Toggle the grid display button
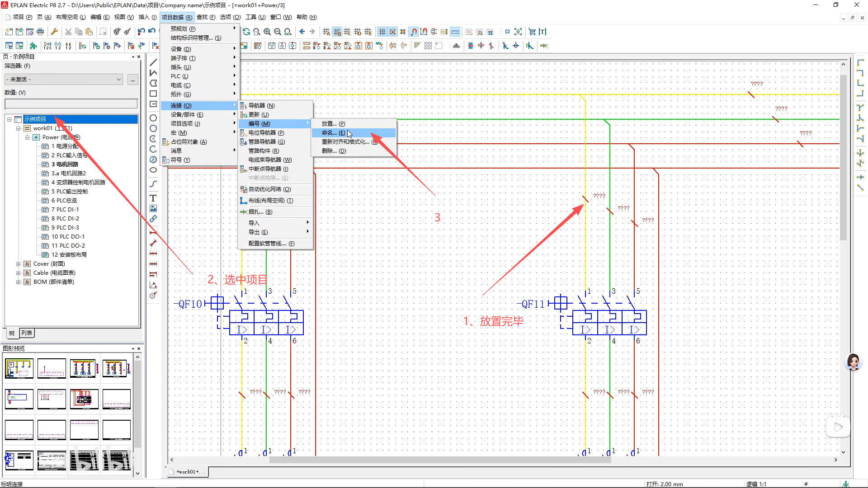This screenshot has width=868, height=488. [x=382, y=32]
